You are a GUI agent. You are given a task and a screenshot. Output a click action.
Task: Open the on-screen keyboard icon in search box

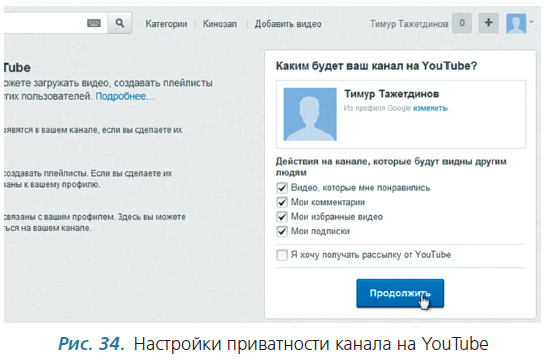[94, 23]
